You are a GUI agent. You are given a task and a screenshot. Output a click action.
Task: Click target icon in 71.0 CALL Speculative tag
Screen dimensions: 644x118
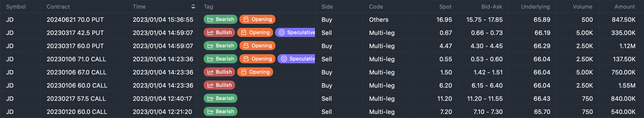tap(284, 59)
